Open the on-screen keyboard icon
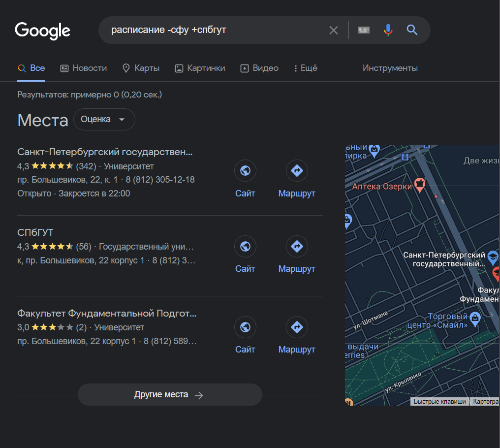Screen dimensions: 500x448 click(364, 30)
